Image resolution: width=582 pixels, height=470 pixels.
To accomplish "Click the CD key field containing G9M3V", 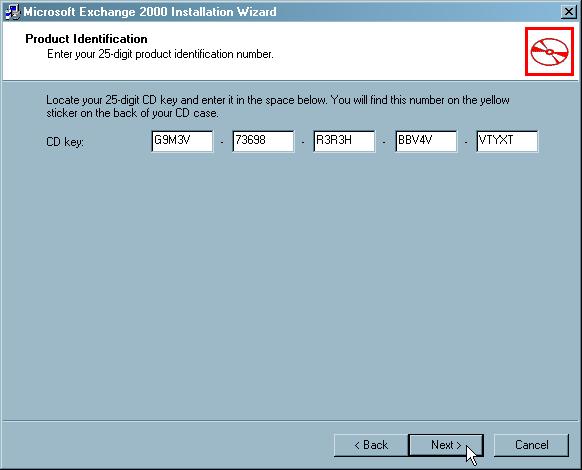I will tap(182, 141).
